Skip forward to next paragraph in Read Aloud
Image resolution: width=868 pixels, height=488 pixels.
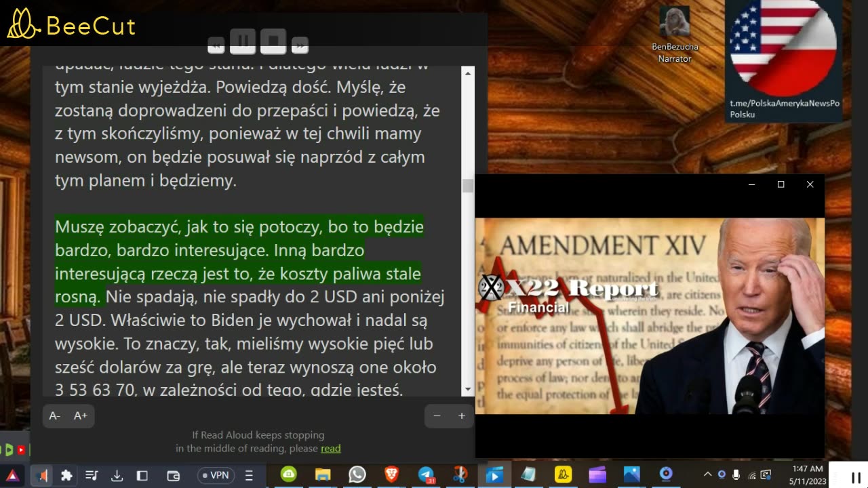pos(300,45)
